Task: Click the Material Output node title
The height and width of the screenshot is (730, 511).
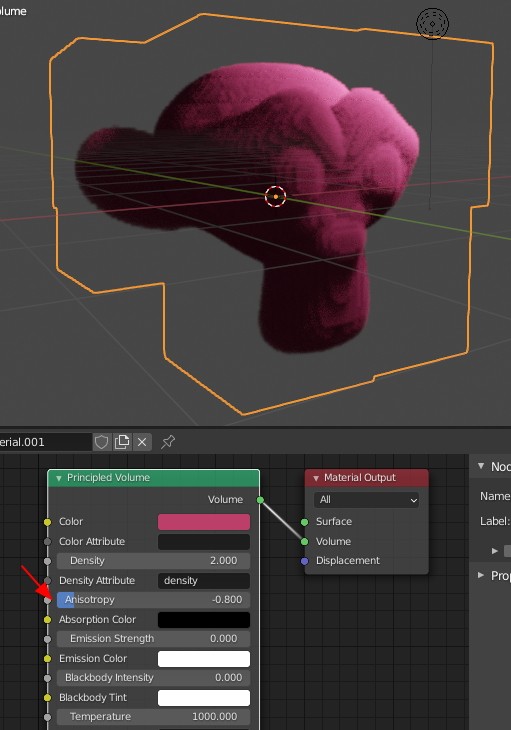Action: [360, 478]
